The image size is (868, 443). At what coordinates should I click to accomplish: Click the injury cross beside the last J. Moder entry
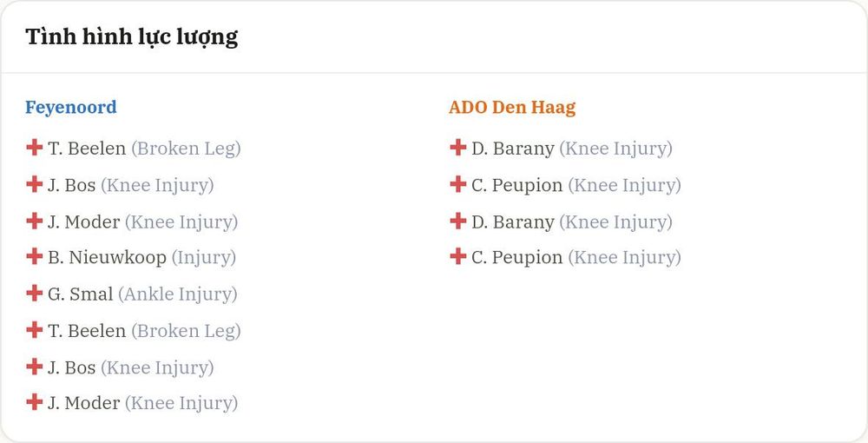35,402
